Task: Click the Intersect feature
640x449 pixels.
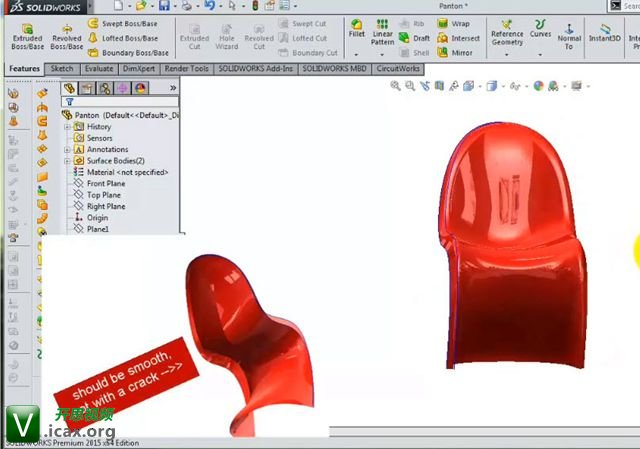Action: (x=458, y=38)
